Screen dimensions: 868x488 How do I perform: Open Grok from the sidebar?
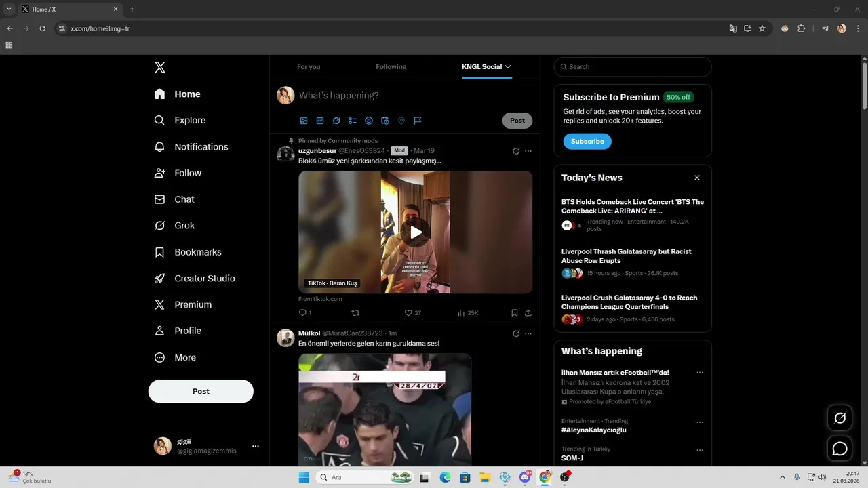pos(174,226)
